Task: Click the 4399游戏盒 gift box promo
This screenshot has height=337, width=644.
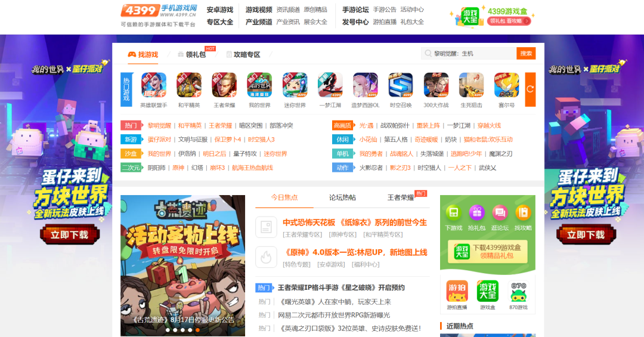Action: click(x=493, y=17)
